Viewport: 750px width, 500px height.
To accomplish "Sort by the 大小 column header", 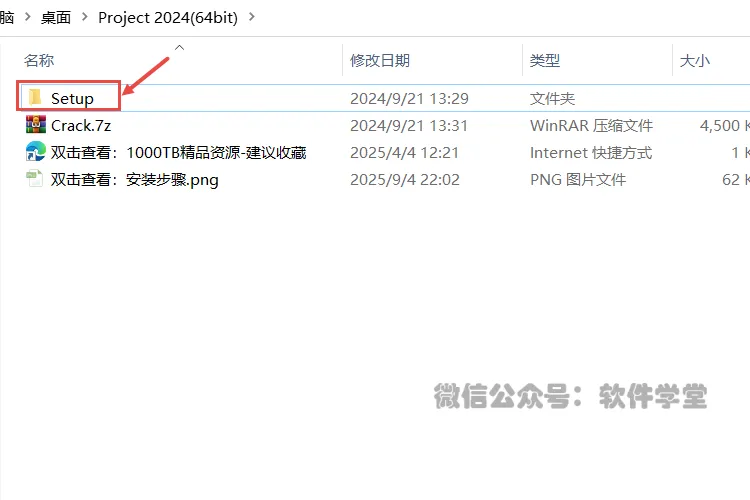I will [695, 60].
